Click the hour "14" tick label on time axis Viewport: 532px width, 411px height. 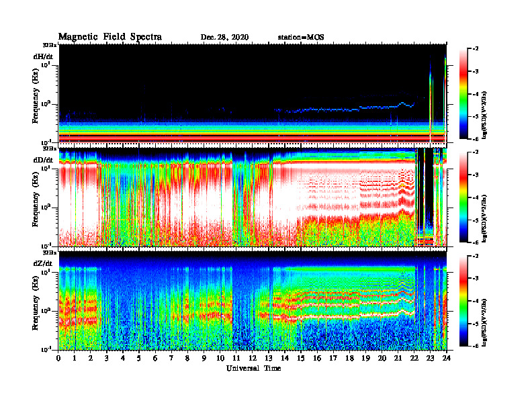click(x=285, y=359)
